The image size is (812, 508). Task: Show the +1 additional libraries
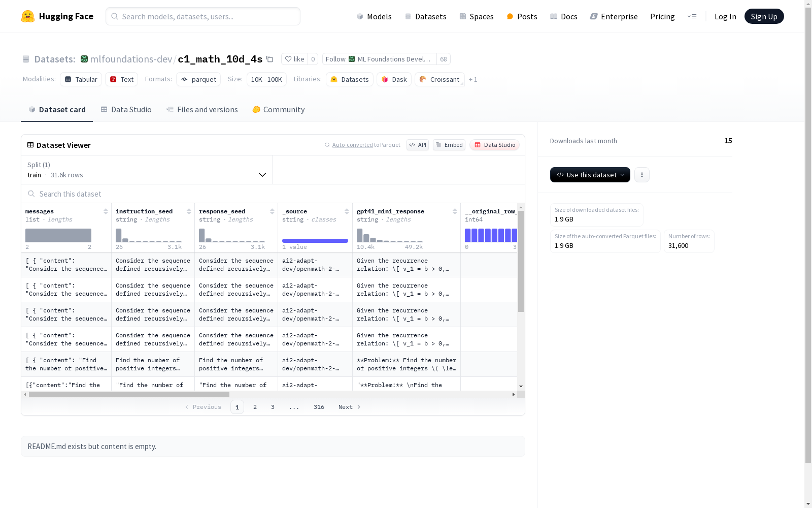pos(473,79)
